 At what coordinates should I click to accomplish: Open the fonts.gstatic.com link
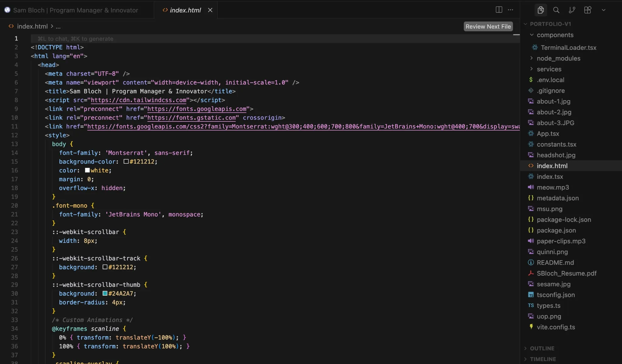(191, 118)
